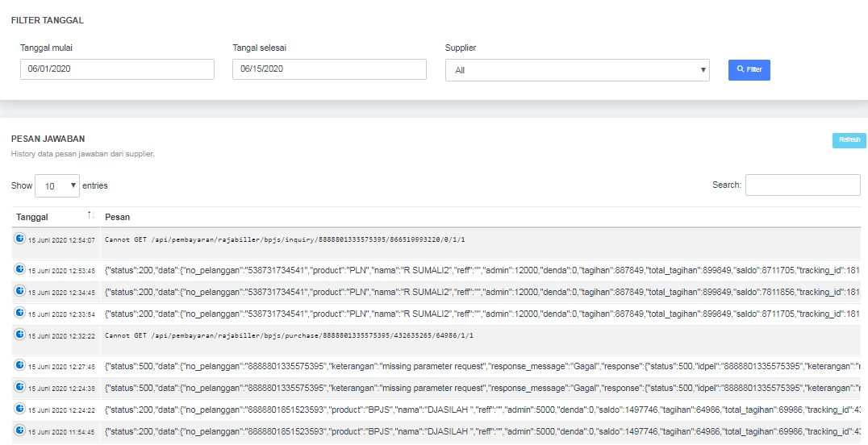Expand the 11:54:45 DJASILAH row
The image size is (868, 445).
click(20, 430)
